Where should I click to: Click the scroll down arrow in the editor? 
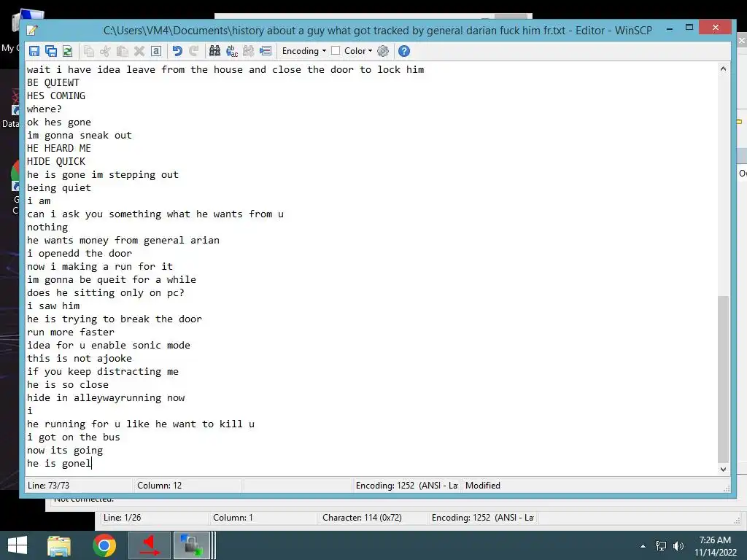pyautogui.click(x=723, y=469)
